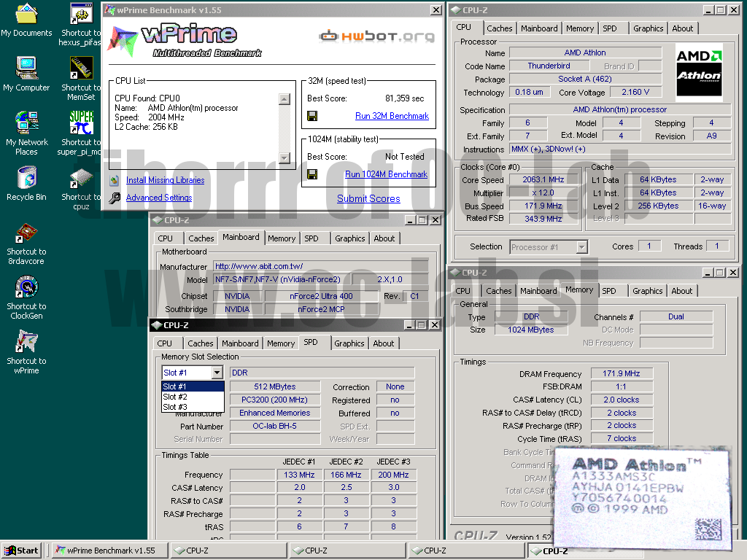Select Slot #3 in the slot list

click(193, 407)
